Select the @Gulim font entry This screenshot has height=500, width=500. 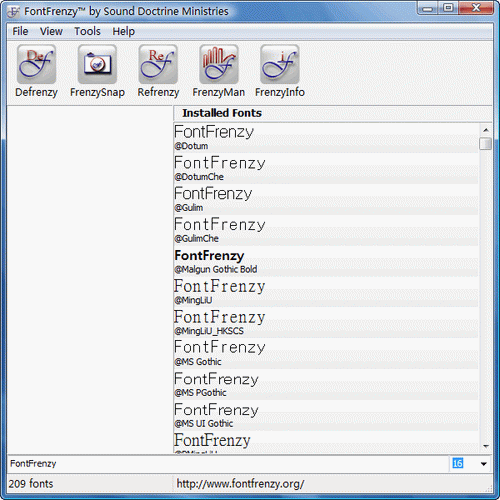[326, 199]
